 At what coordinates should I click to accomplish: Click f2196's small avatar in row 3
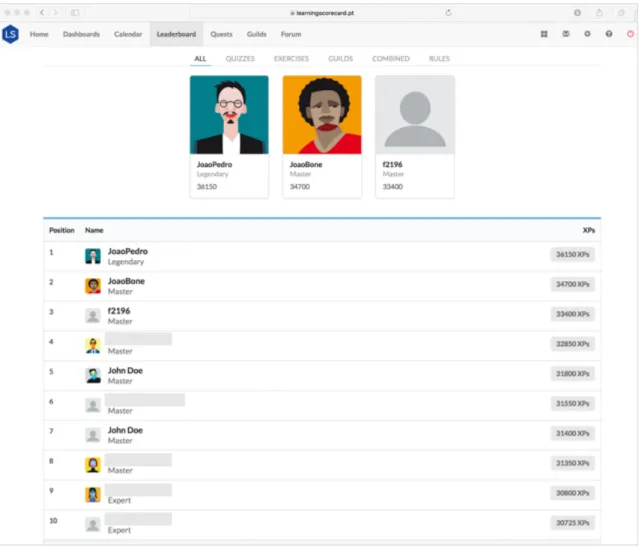93,316
